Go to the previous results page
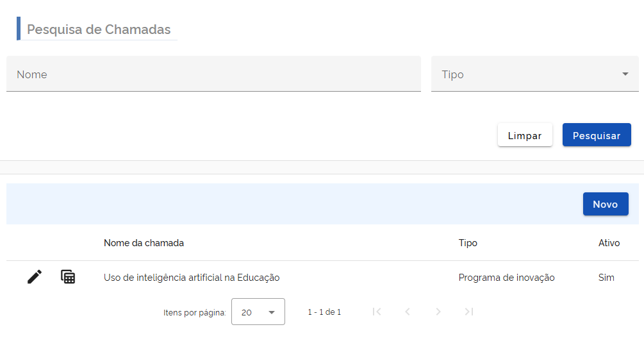Viewport: 644px width, 343px height. click(x=408, y=312)
